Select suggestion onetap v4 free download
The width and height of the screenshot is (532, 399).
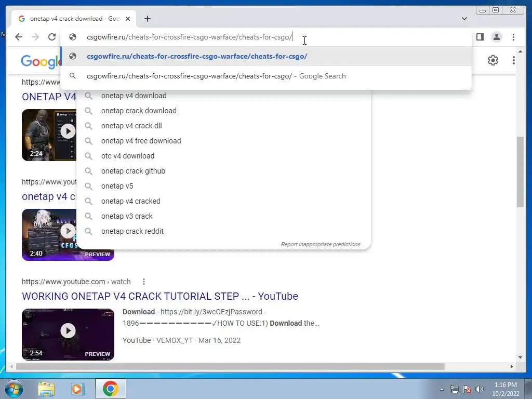pos(224,141)
